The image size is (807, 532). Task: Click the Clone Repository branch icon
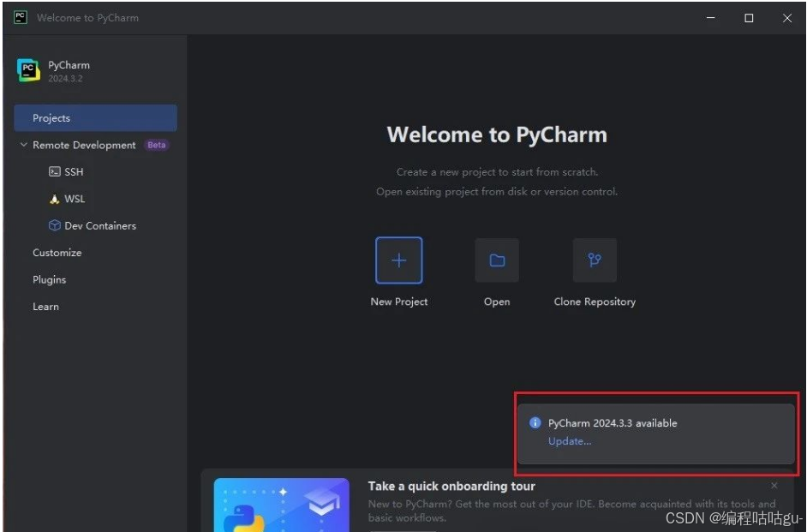[x=595, y=260]
